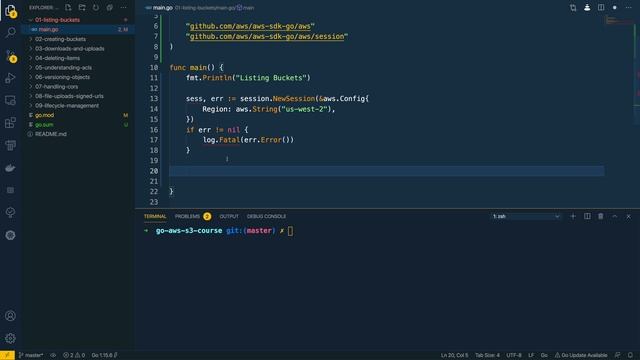Follow the github.com/aws/aws-sdk-go/aws/session import link

click(x=267, y=36)
